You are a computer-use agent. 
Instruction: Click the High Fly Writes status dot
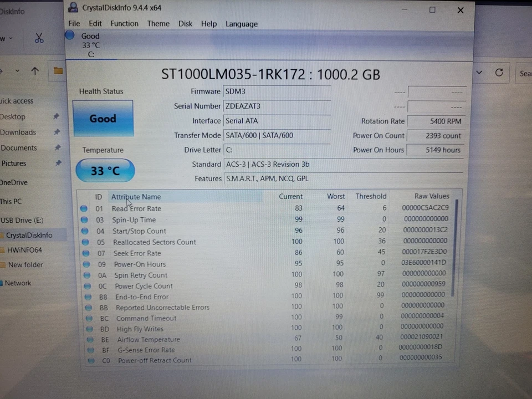pyautogui.click(x=90, y=329)
